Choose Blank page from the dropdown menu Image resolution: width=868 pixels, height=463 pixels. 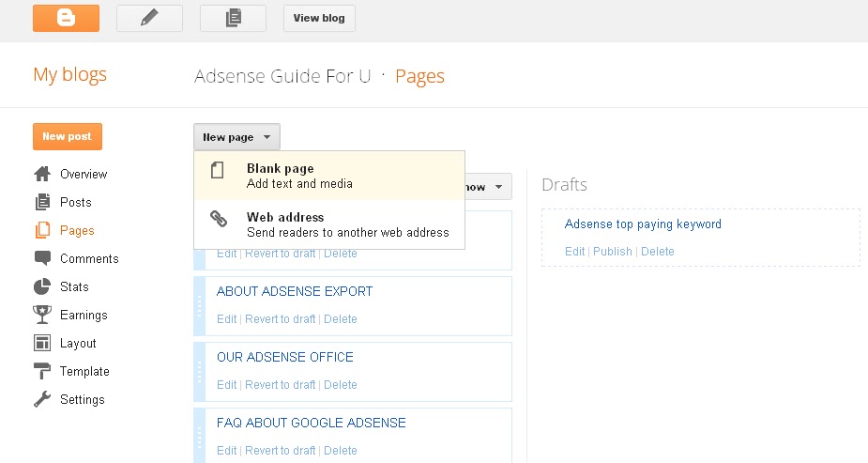tap(329, 176)
